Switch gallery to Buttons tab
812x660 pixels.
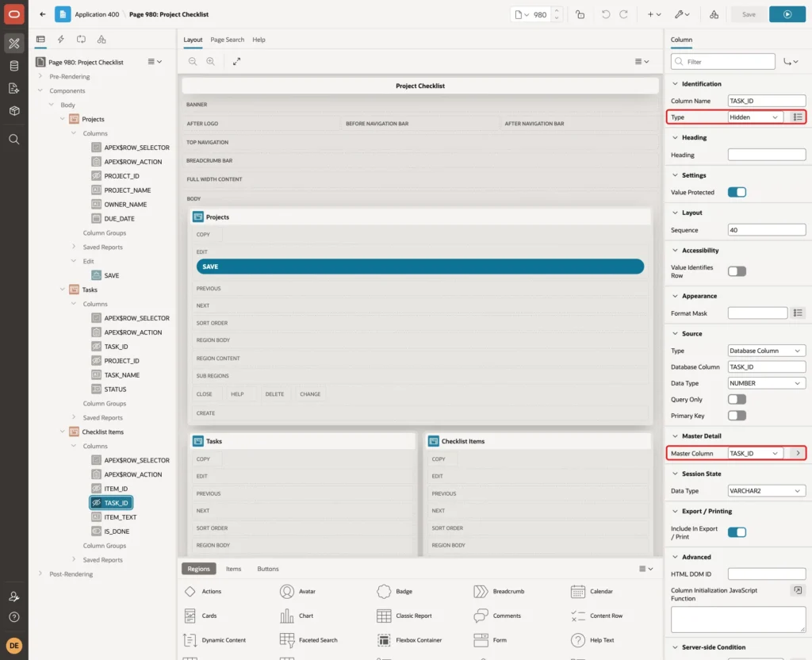[268, 569]
